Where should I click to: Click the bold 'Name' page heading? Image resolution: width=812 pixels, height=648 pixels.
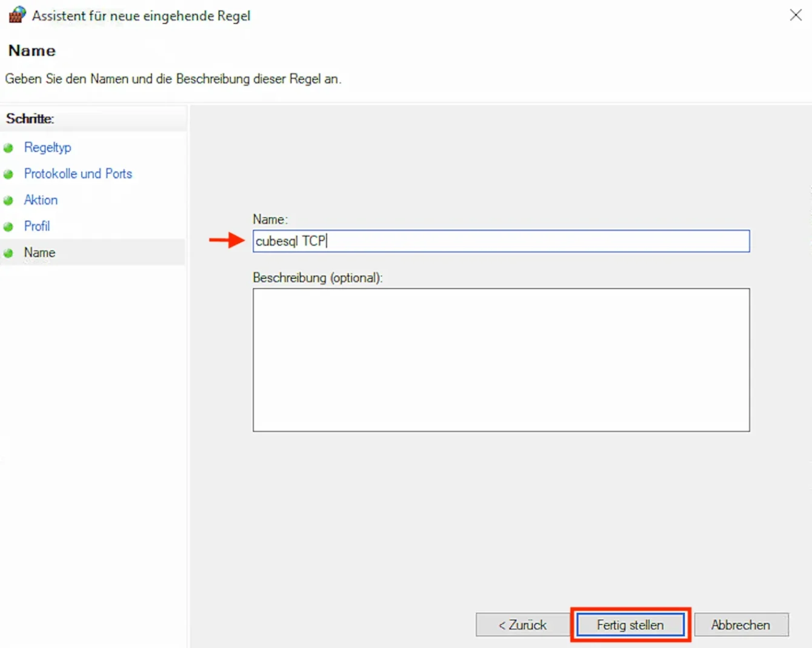click(x=32, y=50)
